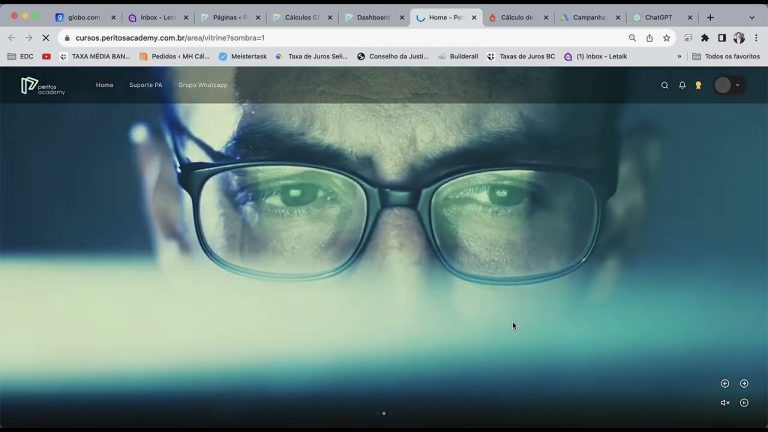Advance to next banner slide

pyautogui.click(x=744, y=384)
